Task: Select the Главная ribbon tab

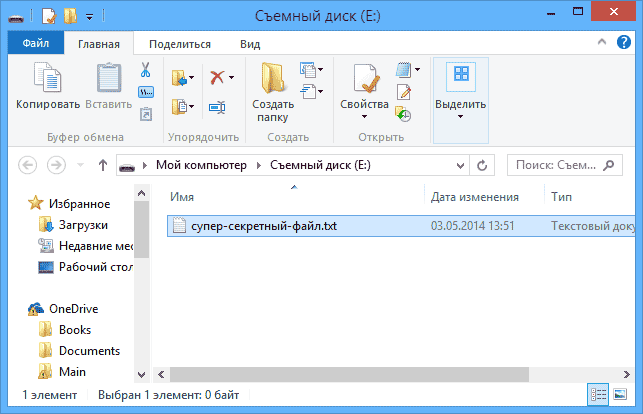Action: click(x=99, y=44)
